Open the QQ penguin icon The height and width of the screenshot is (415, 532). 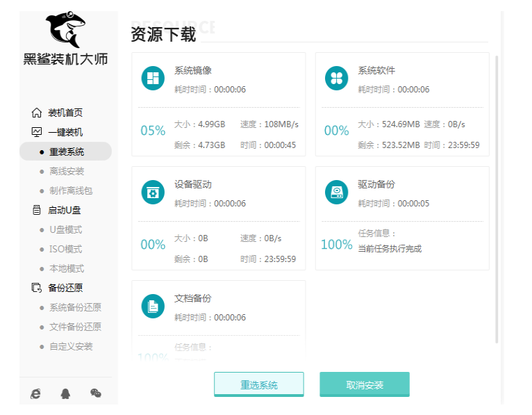65,393
